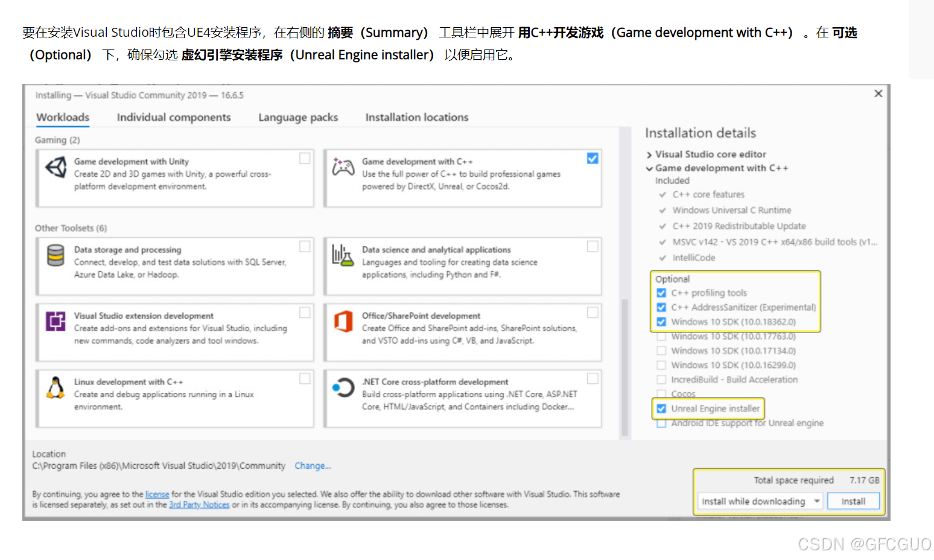Click the '7.17 GB' size value

865,480
